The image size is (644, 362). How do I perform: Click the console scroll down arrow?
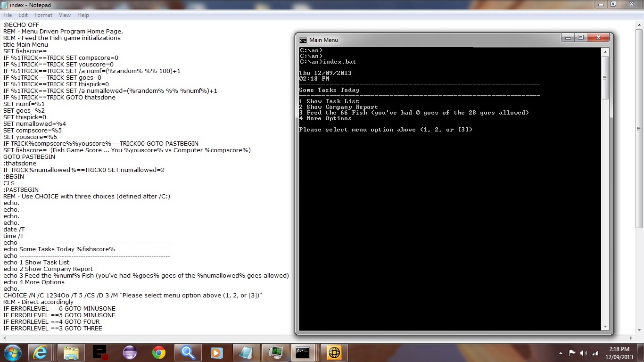click(x=605, y=327)
